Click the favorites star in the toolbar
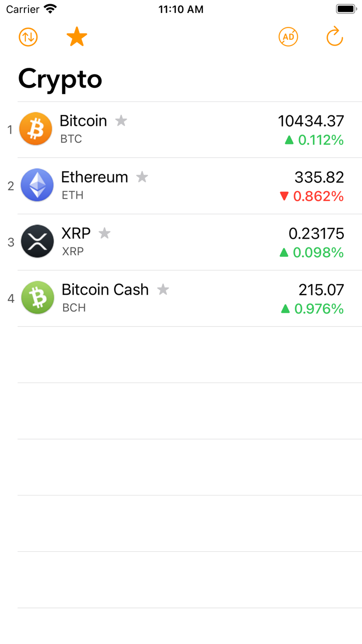 pyautogui.click(x=77, y=36)
